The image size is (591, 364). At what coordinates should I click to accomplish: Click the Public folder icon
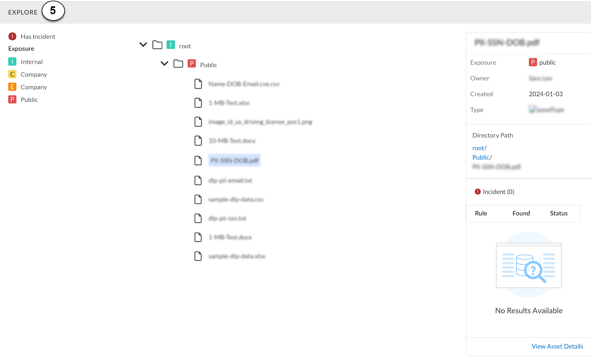(178, 64)
